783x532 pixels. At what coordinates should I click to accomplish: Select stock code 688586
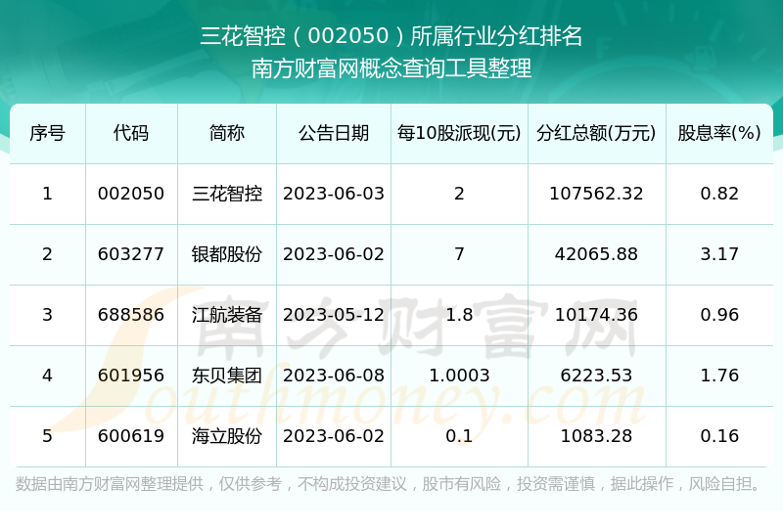pos(131,315)
